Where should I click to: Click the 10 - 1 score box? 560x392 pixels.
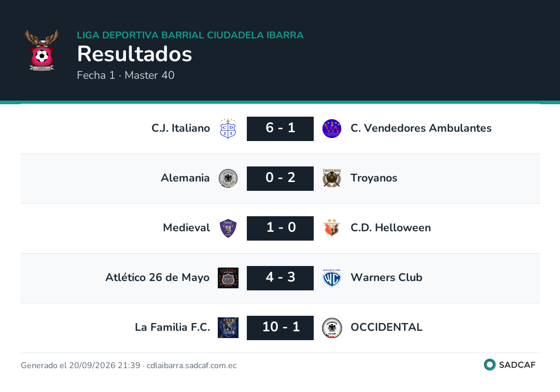pyautogui.click(x=280, y=328)
